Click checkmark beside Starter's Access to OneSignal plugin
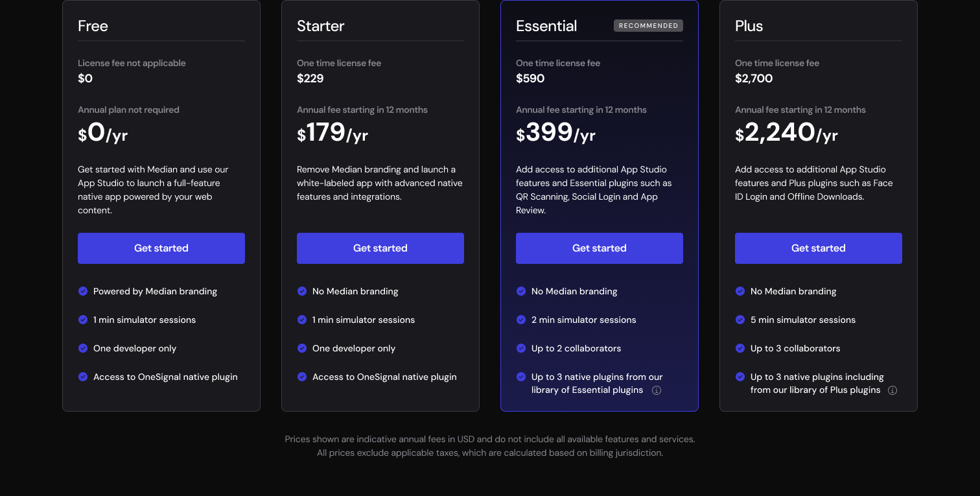Viewport: 980px width, 496px height. 302,377
